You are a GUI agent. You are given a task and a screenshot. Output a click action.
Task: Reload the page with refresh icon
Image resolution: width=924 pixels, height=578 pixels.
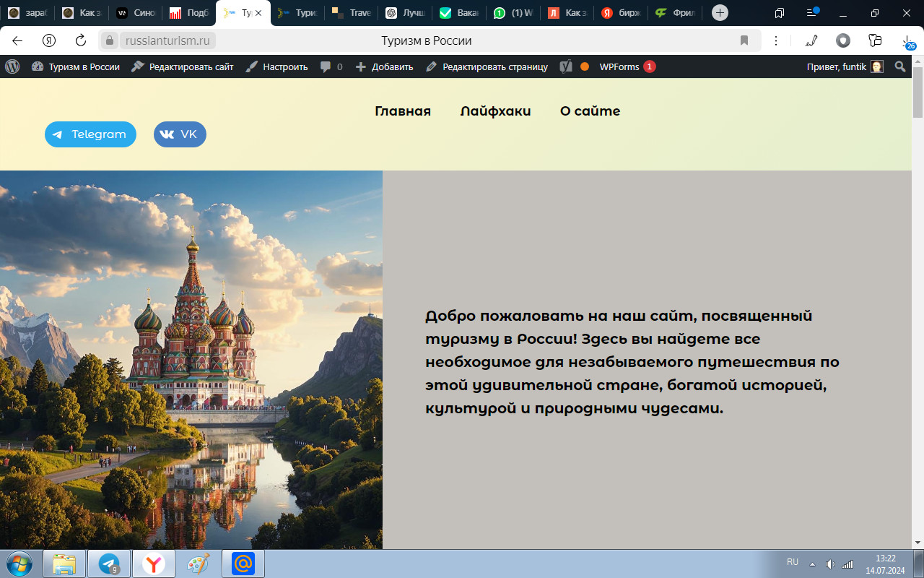[x=81, y=40]
